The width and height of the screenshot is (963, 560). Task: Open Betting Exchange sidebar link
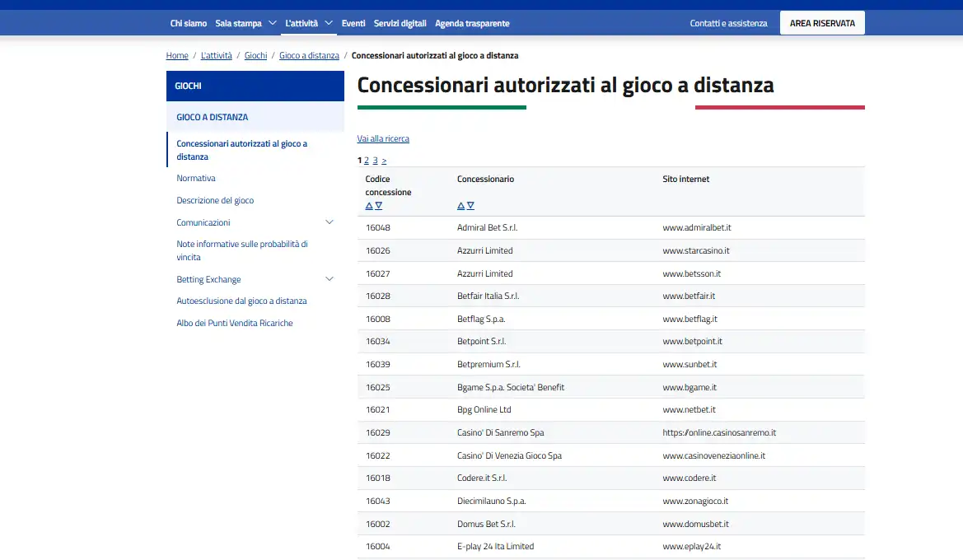tap(208, 279)
